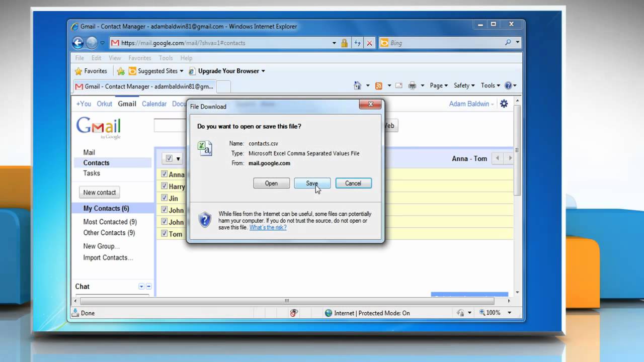Open the Page menu dropdown
The image size is (644, 362).
point(439,85)
